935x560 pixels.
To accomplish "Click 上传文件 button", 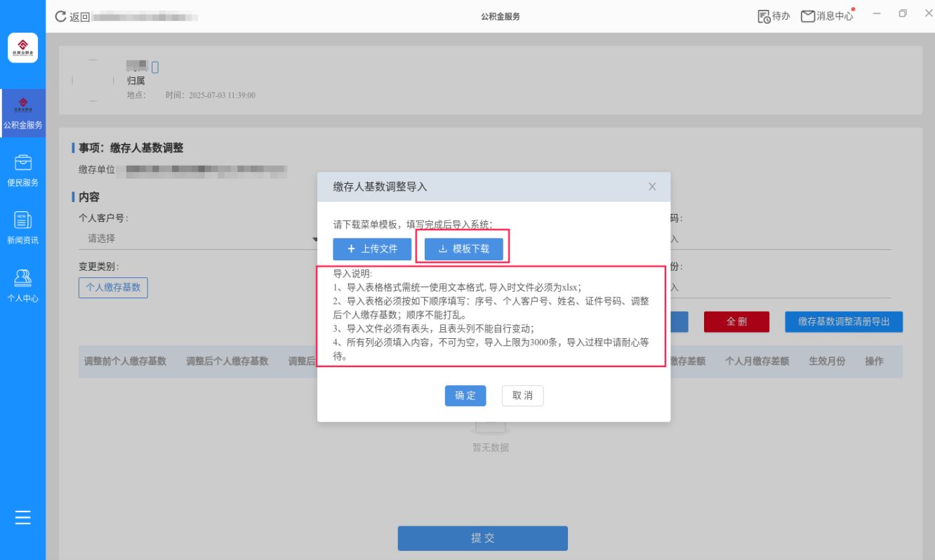I will 372,249.
